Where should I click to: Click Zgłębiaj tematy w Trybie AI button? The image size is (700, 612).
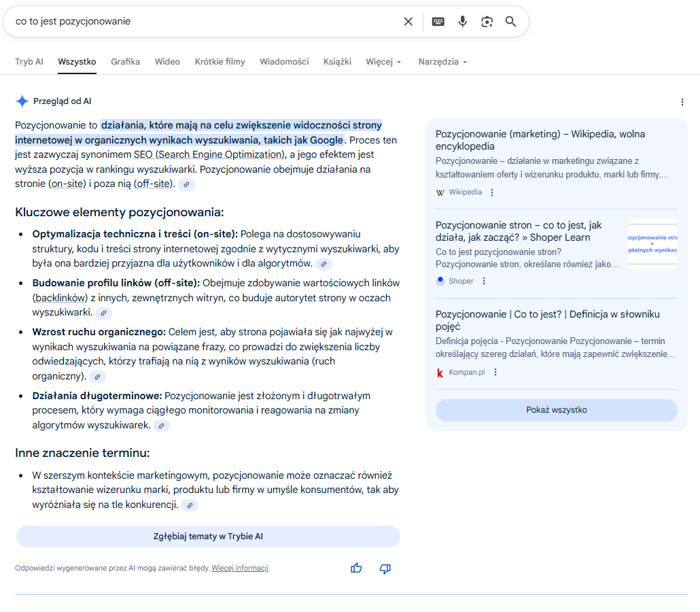pyautogui.click(x=208, y=537)
